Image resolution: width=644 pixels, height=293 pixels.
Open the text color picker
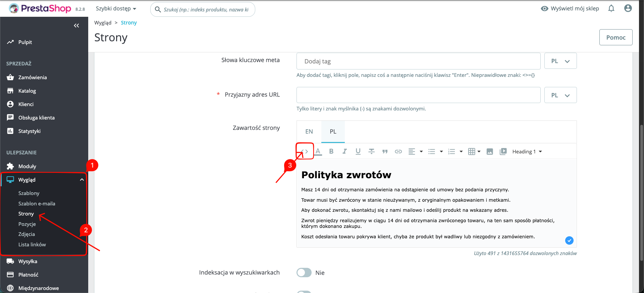318,151
